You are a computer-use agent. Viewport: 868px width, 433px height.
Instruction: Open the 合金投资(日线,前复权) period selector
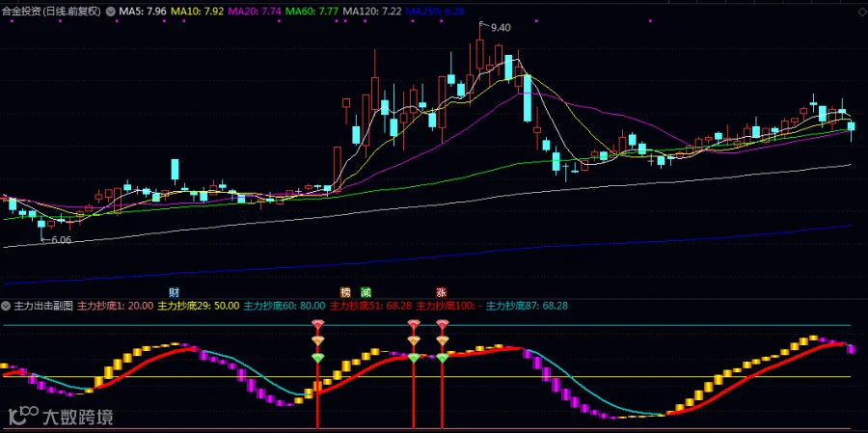(51, 11)
